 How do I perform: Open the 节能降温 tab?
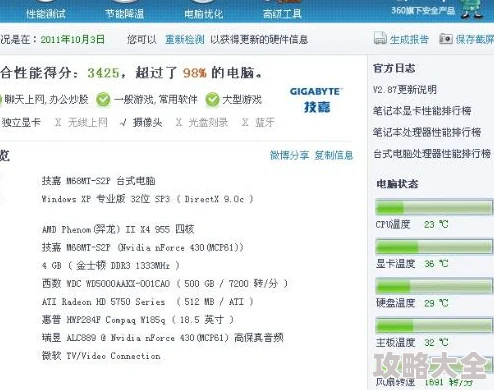click(x=125, y=14)
